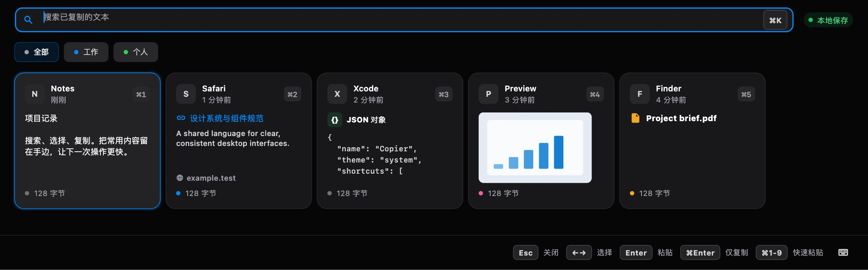Open the 设计系统与组件规范 link
This screenshot has height=270, width=868.
(x=227, y=119)
